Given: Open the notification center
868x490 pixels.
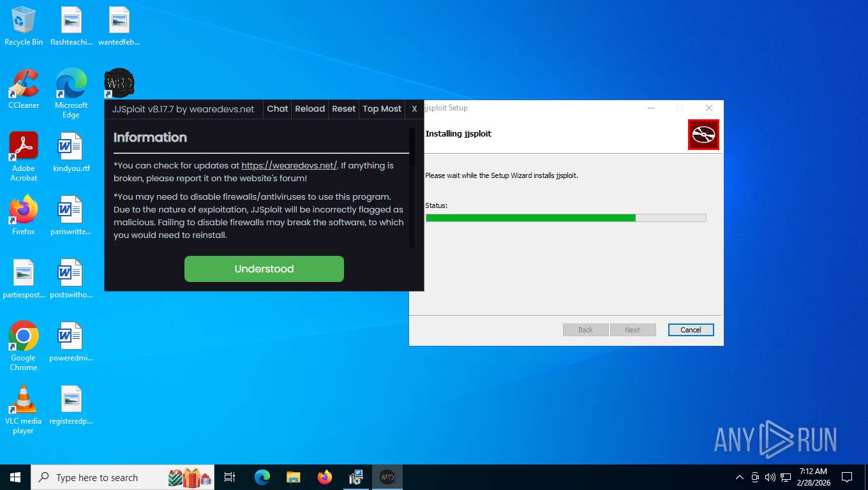Looking at the screenshot, I should point(847,477).
